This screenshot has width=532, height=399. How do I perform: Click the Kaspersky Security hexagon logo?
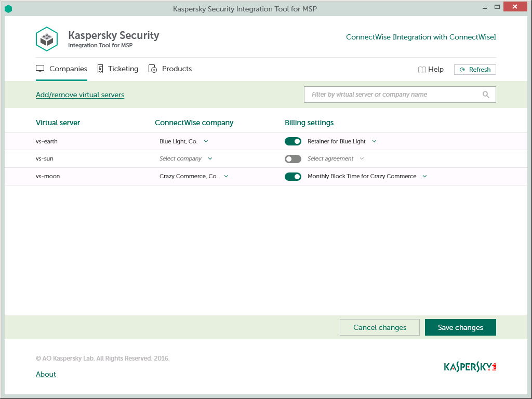47,39
